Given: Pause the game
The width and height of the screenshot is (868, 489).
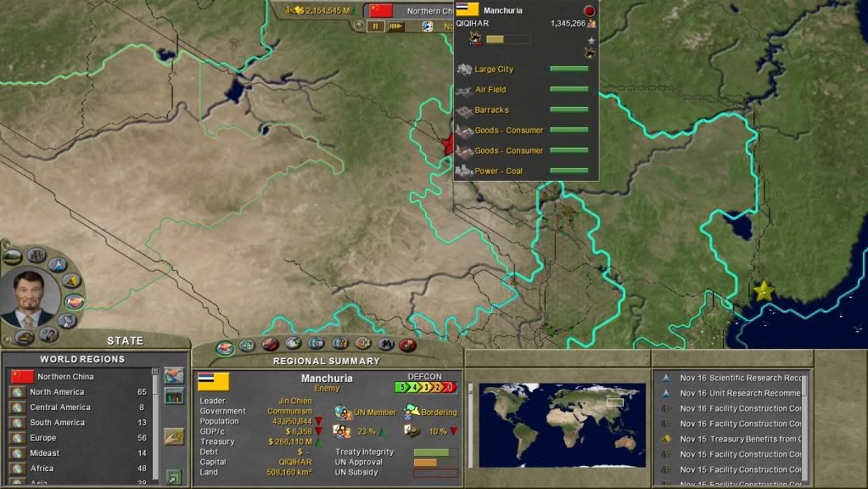Looking at the screenshot, I should click(x=375, y=26).
